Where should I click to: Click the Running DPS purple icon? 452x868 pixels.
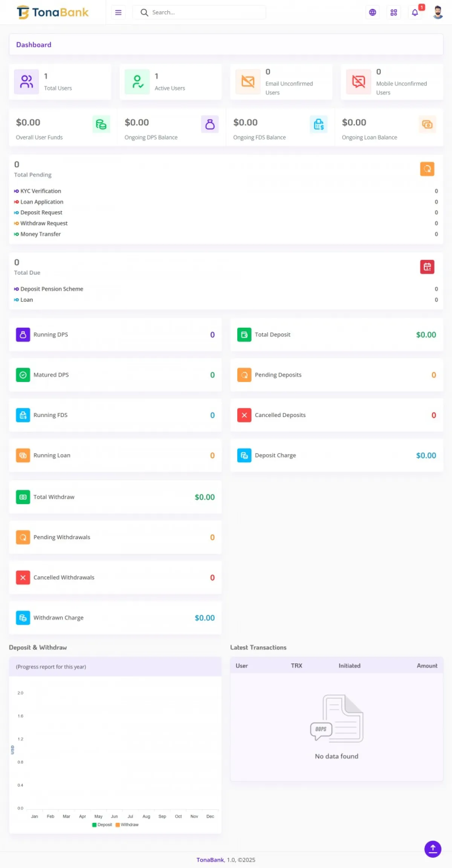(x=23, y=335)
